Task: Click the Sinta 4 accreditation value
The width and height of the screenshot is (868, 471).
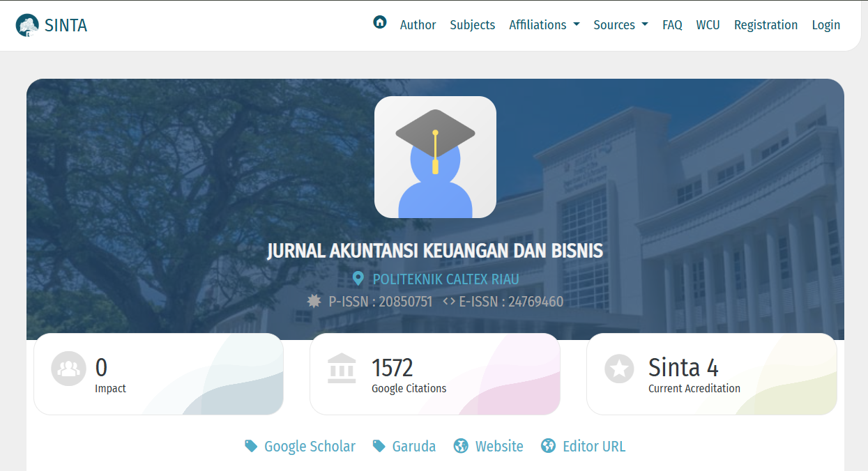Action: 683,367
